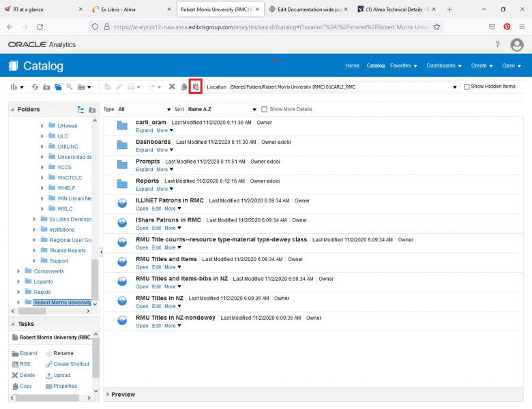Open the Open menu in header

coord(512,65)
